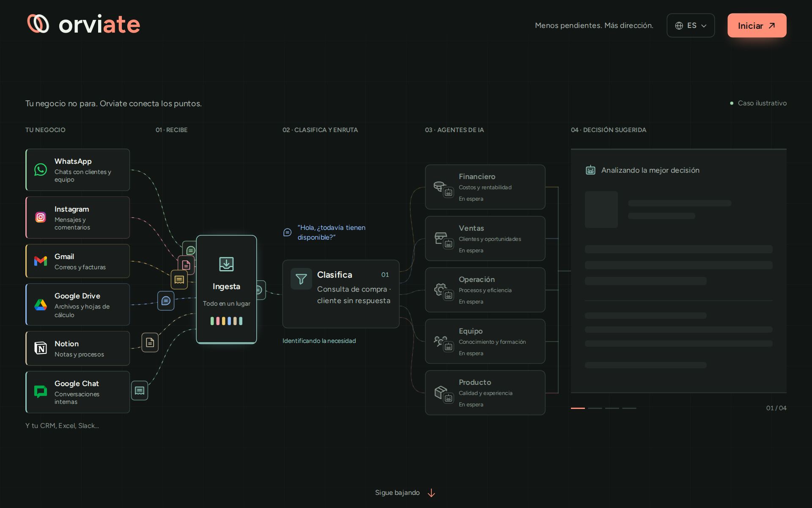Click the "03 · AGENTES DE IA" column header

[454, 130]
